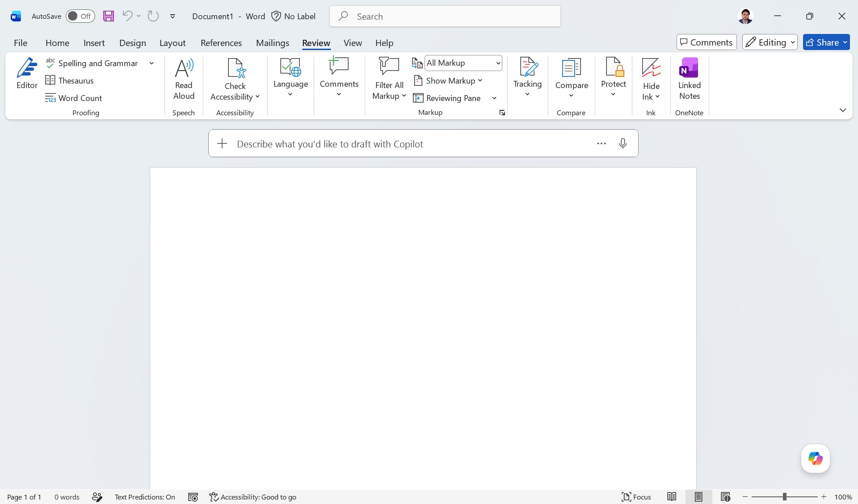
Task: Click the Accessibility: Good to go status
Action: point(253,497)
